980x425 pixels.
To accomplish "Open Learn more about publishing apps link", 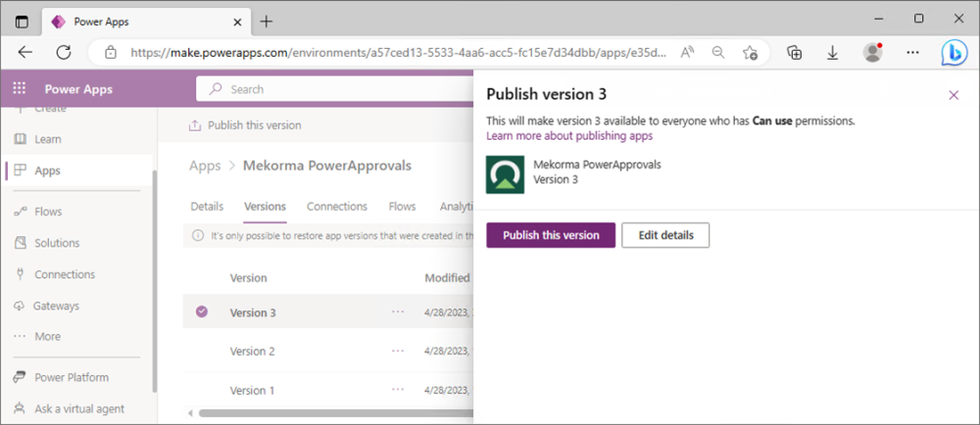I will pos(569,135).
